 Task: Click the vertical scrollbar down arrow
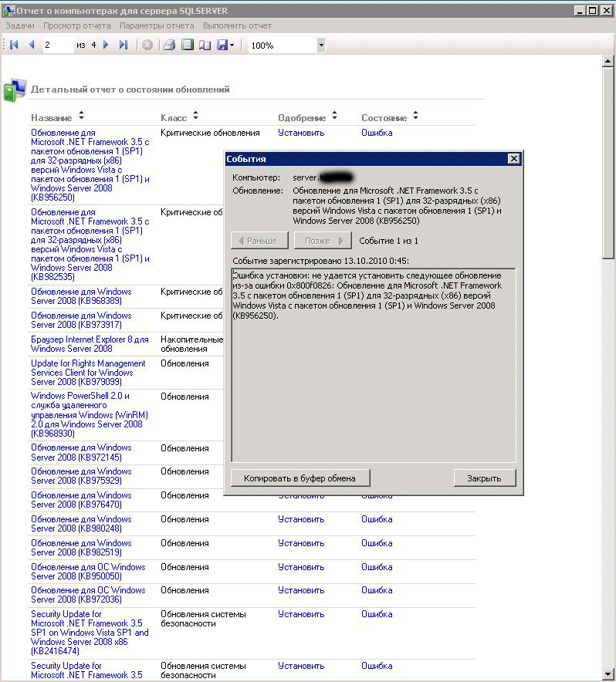pos(608,674)
